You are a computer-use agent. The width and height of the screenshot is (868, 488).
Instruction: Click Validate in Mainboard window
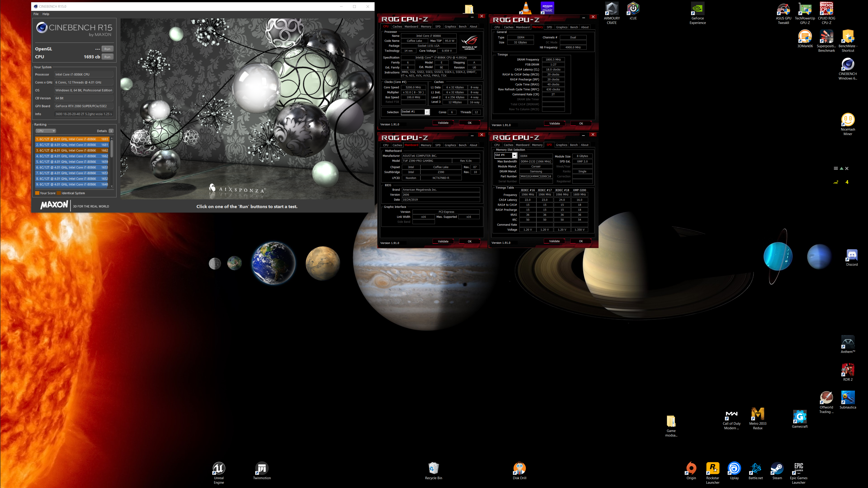pos(443,242)
